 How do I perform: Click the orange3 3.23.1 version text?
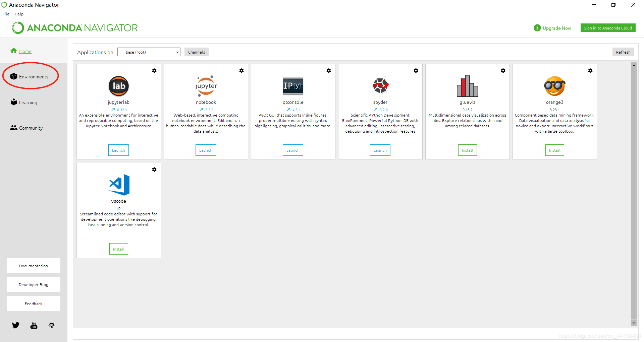[x=555, y=110]
